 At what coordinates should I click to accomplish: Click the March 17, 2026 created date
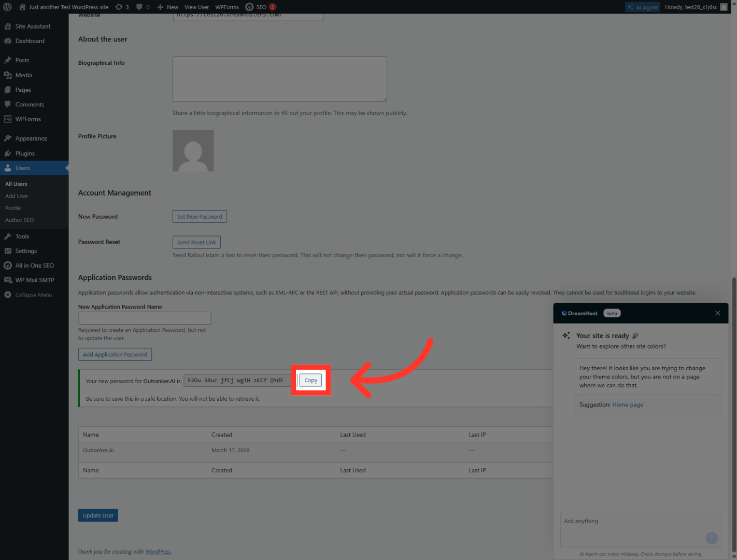pyautogui.click(x=231, y=451)
